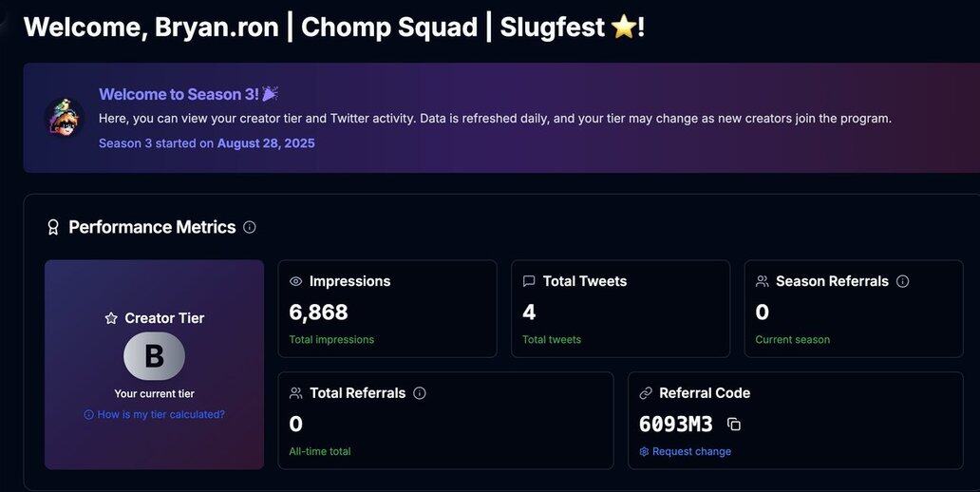The height and width of the screenshot is (492, 980).
Task: Click the Request change link
Action: pos(691,451)
